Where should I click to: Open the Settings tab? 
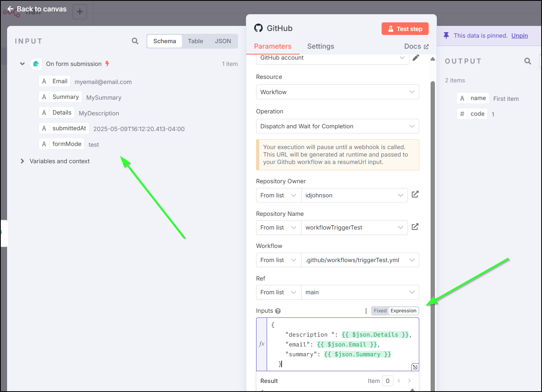tap(320, 46)
